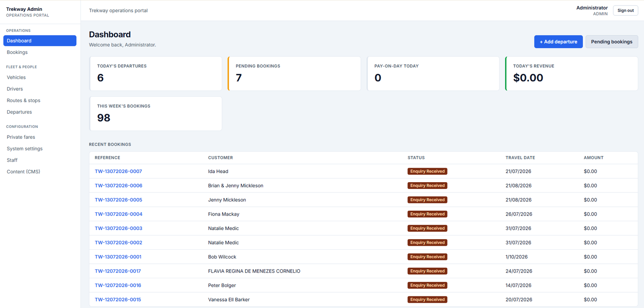Open booking TW-13072026-0006
Viewport: 644px width, 308px height.
[118, 186]
